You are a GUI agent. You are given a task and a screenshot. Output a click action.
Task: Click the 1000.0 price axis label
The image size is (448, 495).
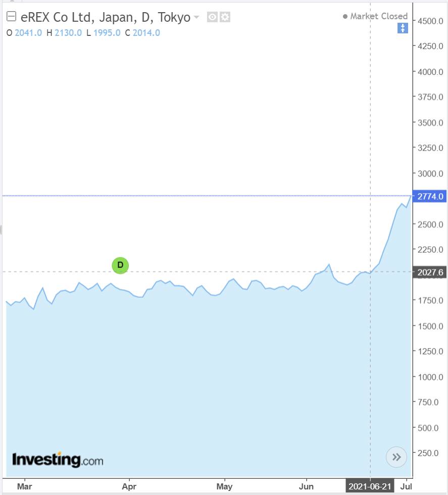point(430,377)
